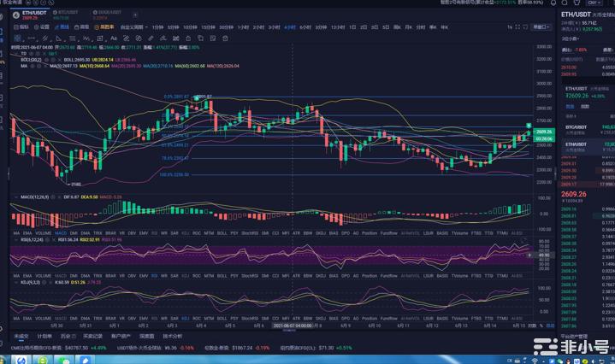Select the wave pattern drawing tool
Screen dimensions: 615x364
coord(86,38)
